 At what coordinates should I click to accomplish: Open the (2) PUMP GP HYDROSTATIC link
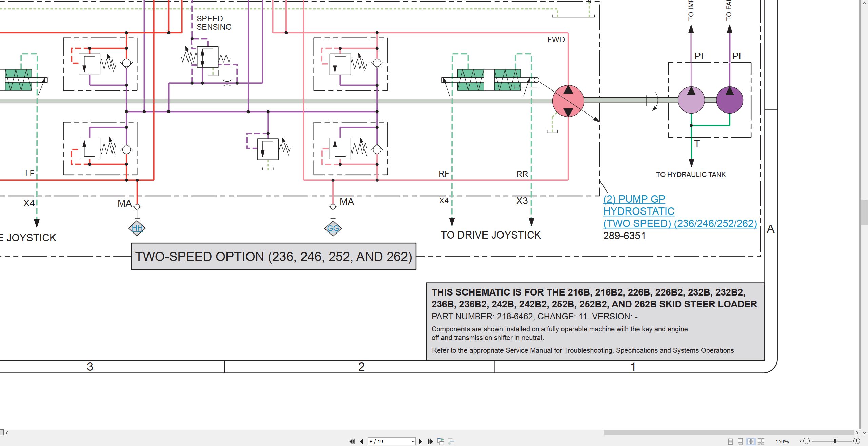(x=680, y=211)
